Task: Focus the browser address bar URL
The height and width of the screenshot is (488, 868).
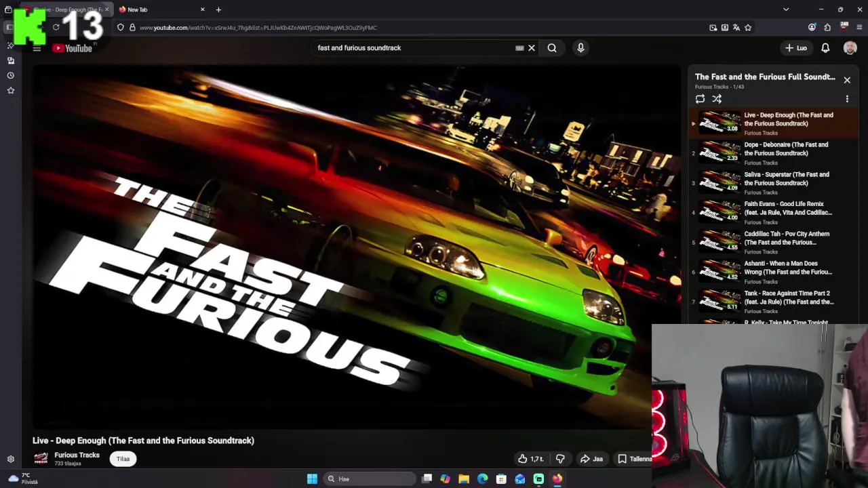Action: tap(258, 28)
